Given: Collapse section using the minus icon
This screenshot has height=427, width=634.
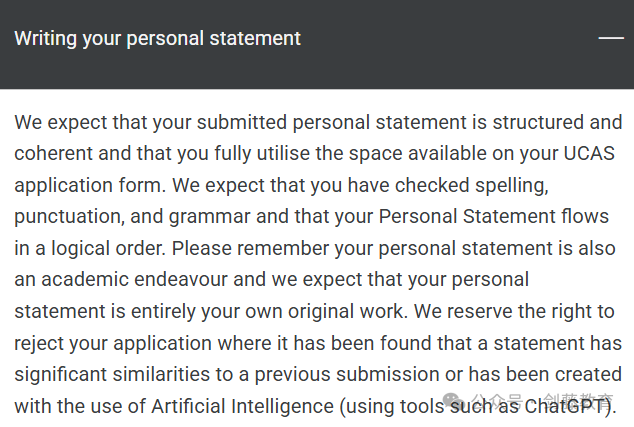Looking at the screenshot, I should pos(611,38).
